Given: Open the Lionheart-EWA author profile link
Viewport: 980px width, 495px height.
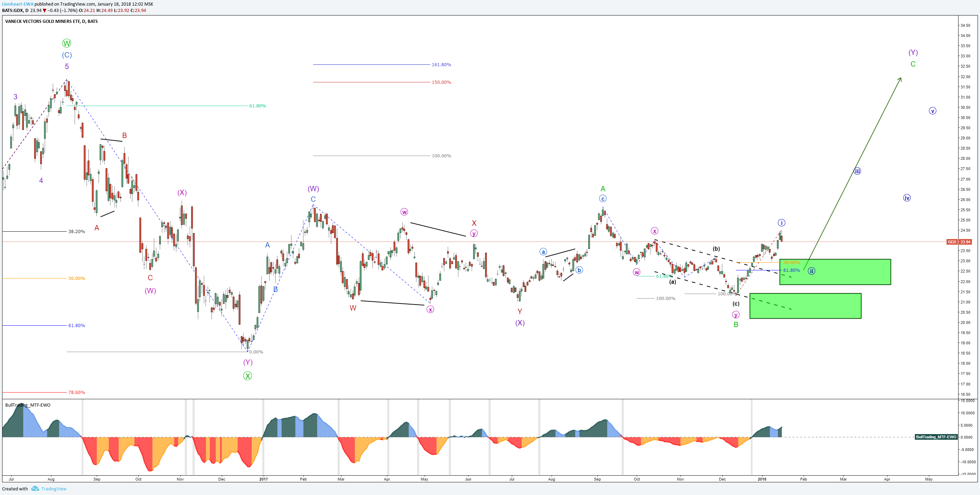Looking at the screenshot, I should coord(18,4).
